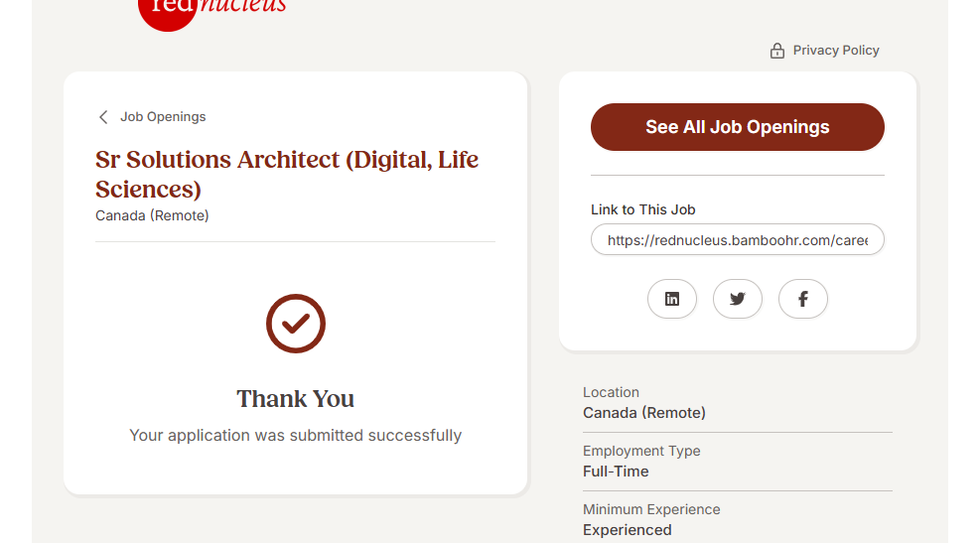Open the Privacy Policy link
The width and height of the screenshot is (980, 543).
[x=836, y=51]
